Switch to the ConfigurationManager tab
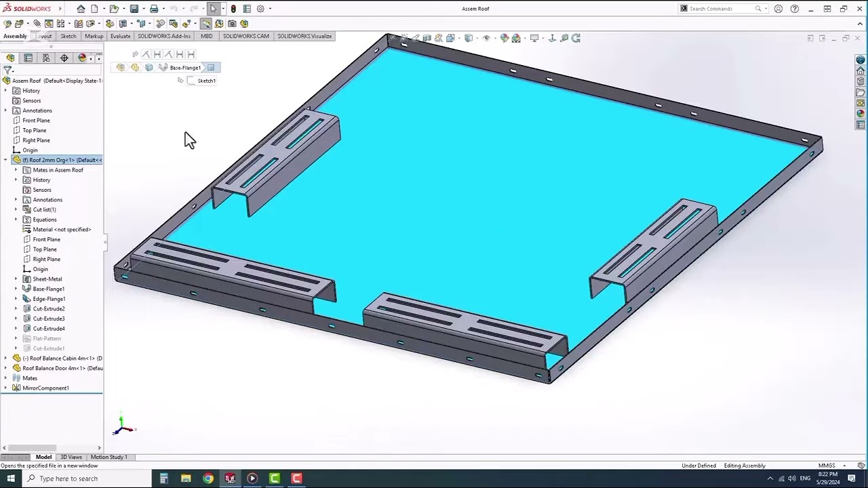 46,58
